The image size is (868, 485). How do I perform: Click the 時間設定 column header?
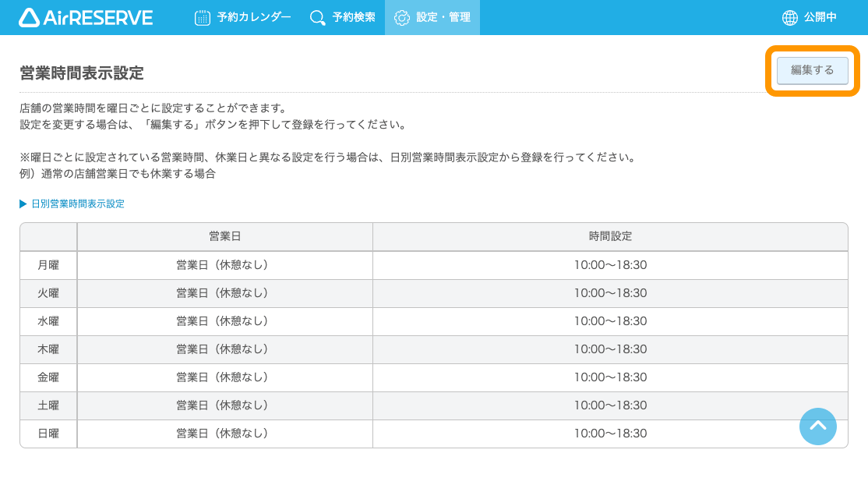[x=610, y=237]
